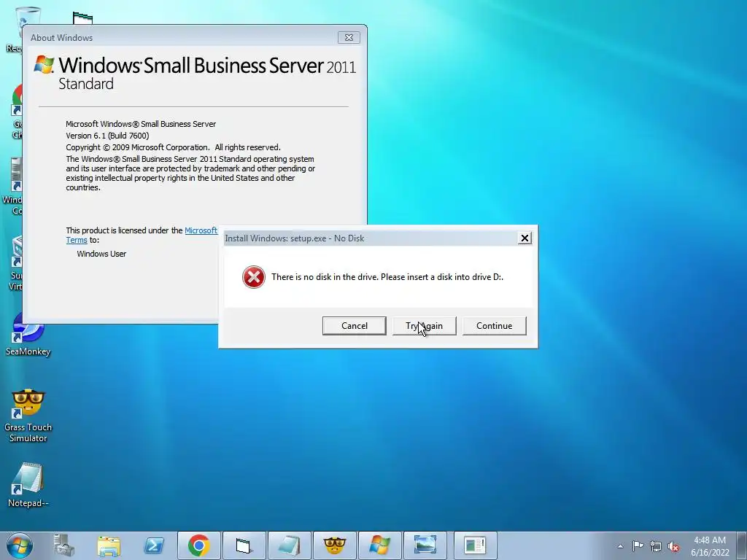Open Action Center flag in tray
The height and width of the screenshot is (560, 747).
[x=638, y=546]
